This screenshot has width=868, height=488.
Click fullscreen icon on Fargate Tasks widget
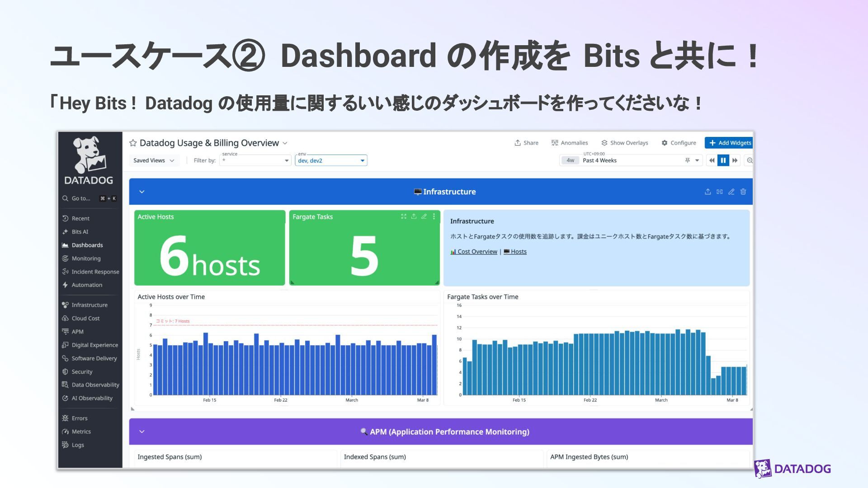(404, 216)
